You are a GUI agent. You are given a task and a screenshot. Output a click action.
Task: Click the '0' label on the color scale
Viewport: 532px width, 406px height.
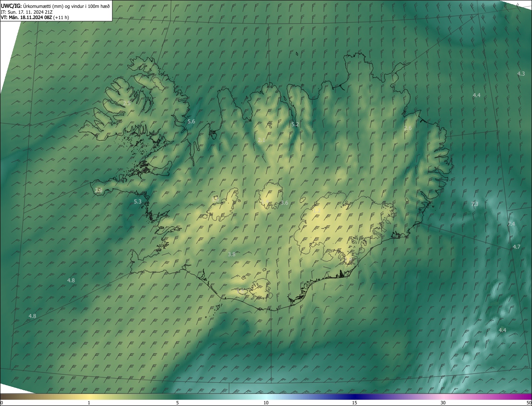click(2, 403)
